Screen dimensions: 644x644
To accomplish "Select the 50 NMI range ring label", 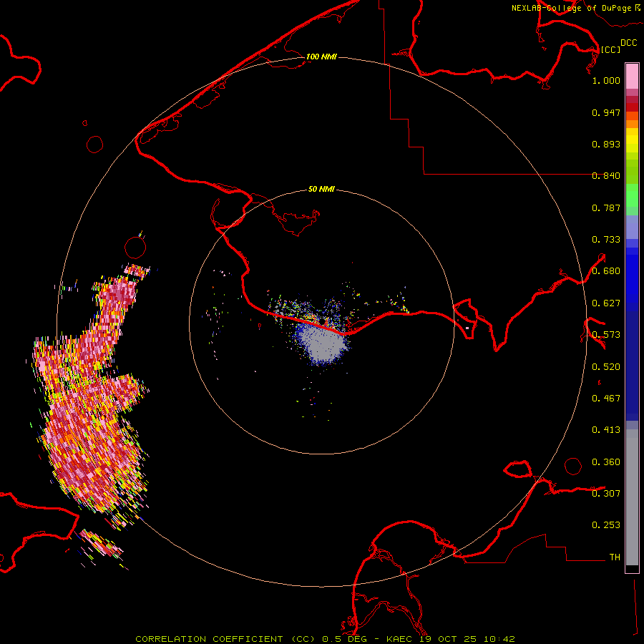I will (x=321, y=190).
